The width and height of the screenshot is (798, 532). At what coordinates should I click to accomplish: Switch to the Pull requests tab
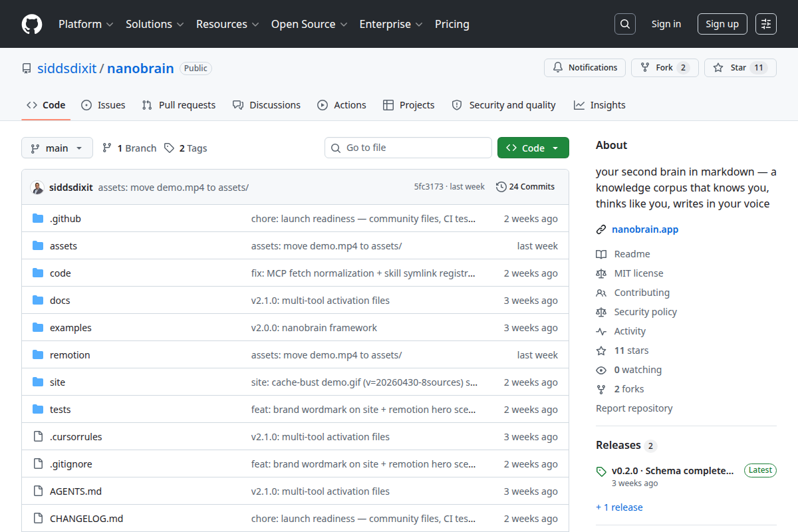coord(179,105)
